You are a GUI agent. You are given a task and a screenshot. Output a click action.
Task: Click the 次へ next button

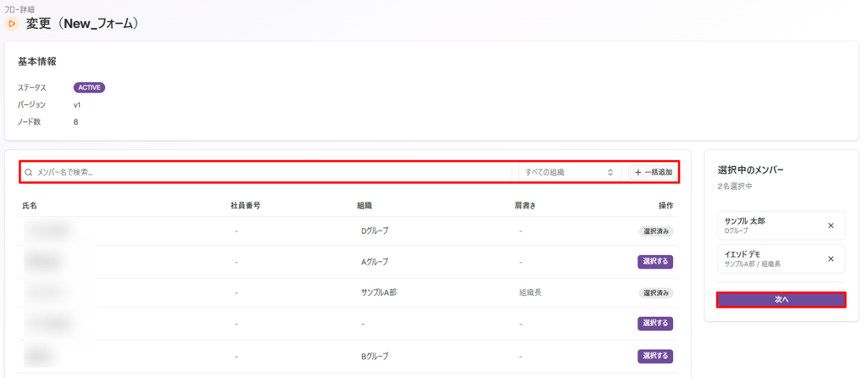point(781,299)
